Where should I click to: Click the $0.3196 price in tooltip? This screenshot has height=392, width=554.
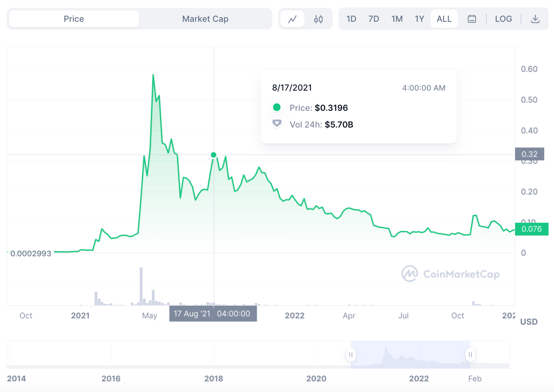[x=331, y=108]
